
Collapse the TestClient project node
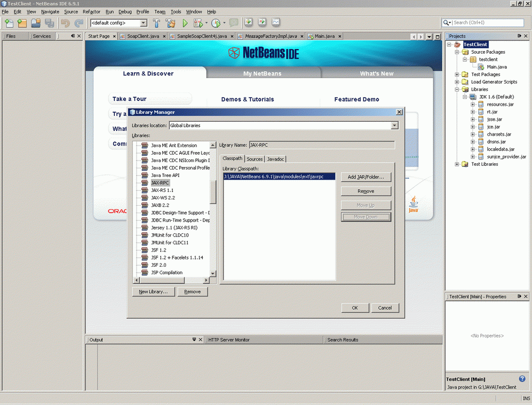tap(449, 45)
